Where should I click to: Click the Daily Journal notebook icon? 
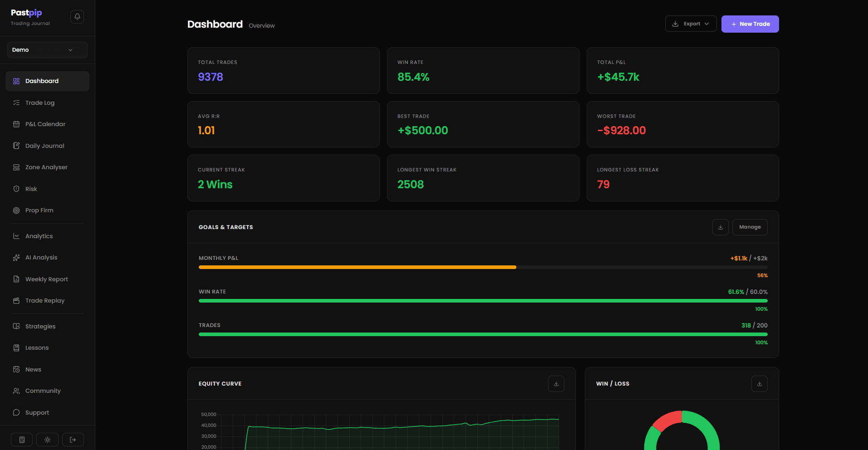16,146
